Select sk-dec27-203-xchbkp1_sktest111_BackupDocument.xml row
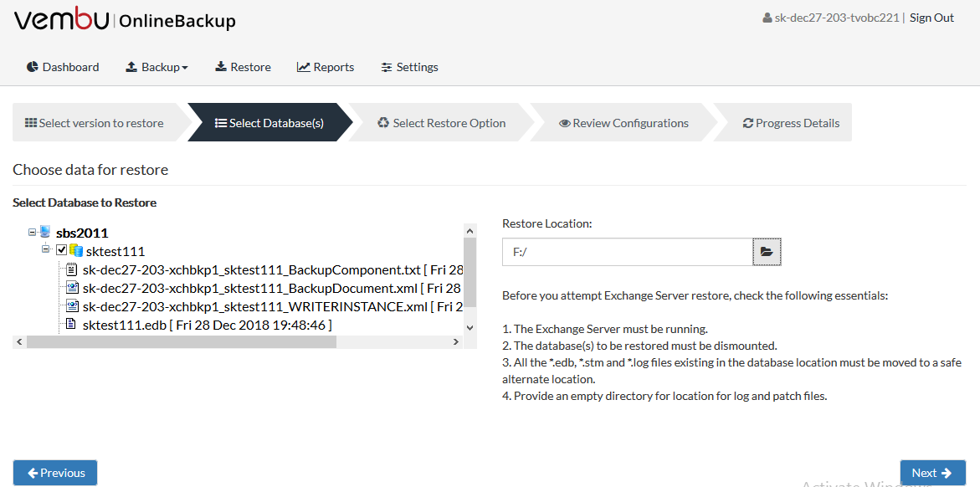The height and width of the screenshot is (487, 980). [x=271, y=289]
